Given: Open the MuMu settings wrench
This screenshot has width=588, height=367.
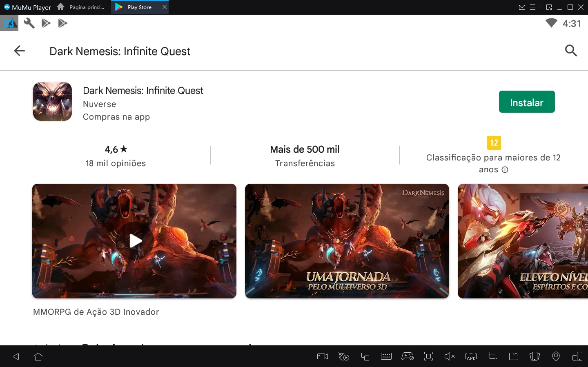Looking at the screenshot, I should pyautogui.click(x=28, y=23).
